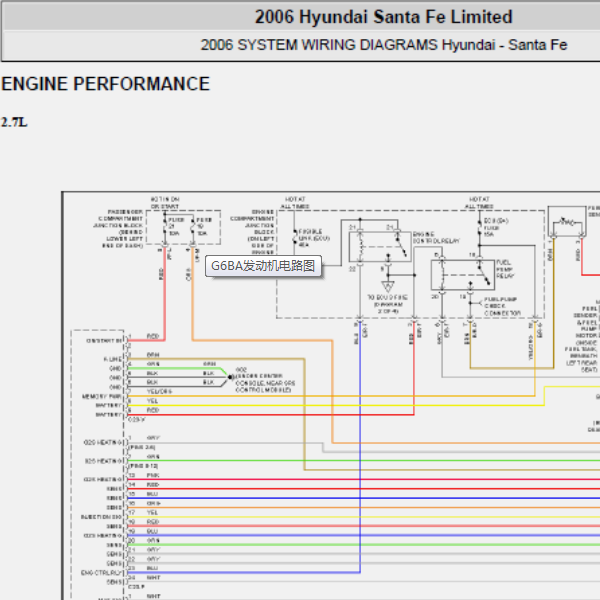Click the 'UNDER CENTER CONSOLE' ground location note

[265, 383]
